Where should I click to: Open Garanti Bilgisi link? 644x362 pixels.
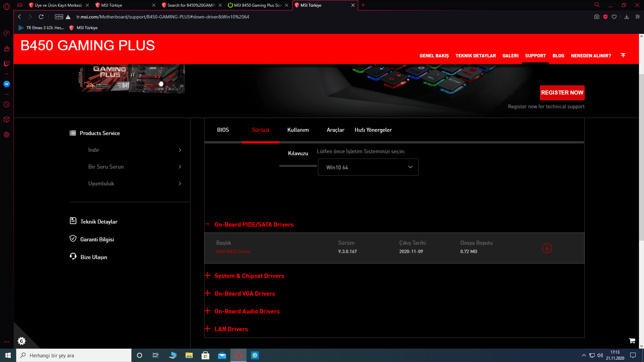[x=97, y=239]
